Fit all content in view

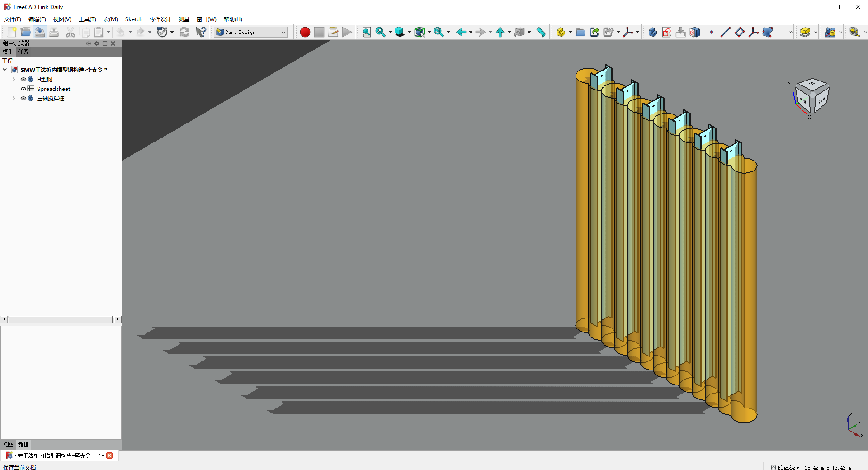pos(367,32)
